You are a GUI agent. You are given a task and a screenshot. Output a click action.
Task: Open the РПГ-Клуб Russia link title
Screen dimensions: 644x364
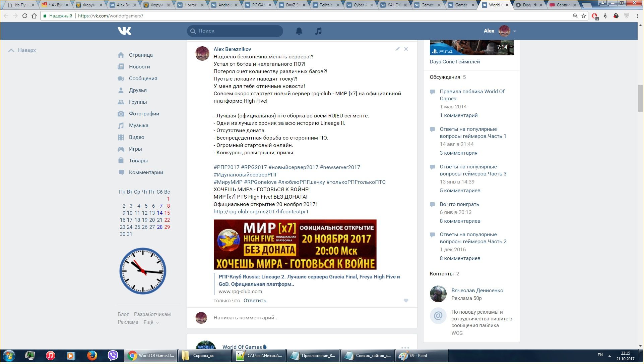[x=309, y=280]
